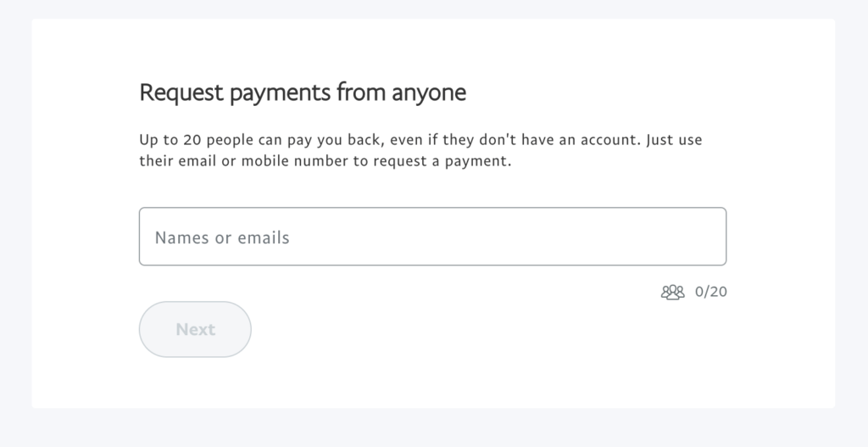This screenshot has width=868, height=447.
Task: Click the people-count icon beside 0/20
Action: coord(672,292)
